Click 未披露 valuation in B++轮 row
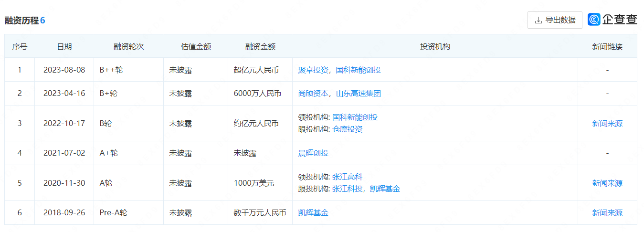The width and height of the screenshot is (644, 232). (x=180, y=70)
